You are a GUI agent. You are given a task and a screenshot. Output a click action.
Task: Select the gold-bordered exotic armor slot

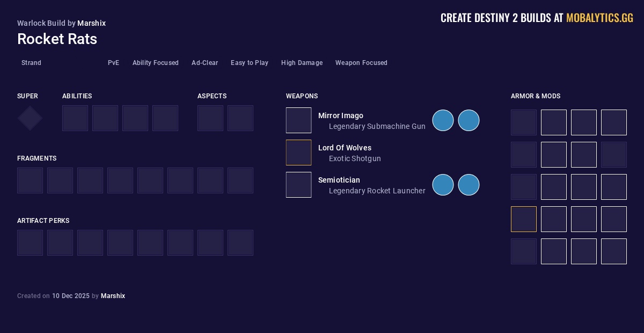pyautogui.click(x=524, y=219)
